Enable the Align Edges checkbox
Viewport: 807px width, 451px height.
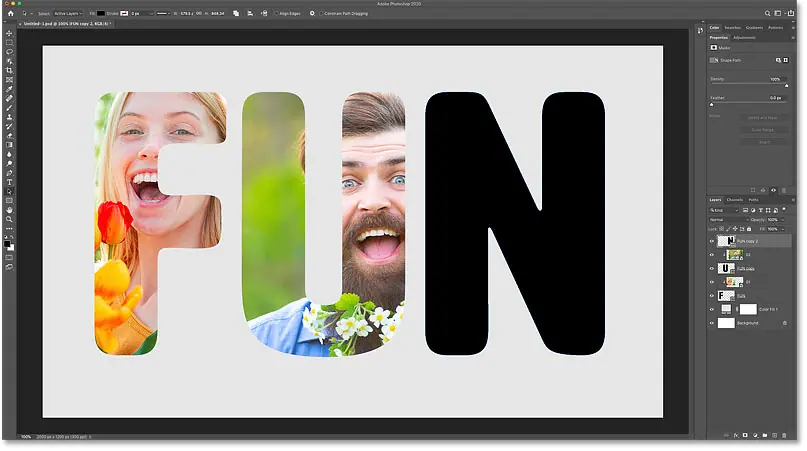click(276, 13)
